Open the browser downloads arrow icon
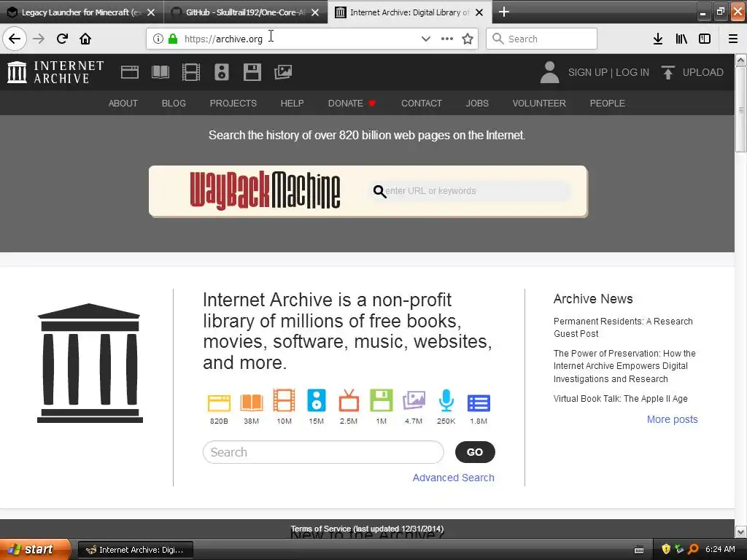This screenshot has width=747, height=560. 657,39
